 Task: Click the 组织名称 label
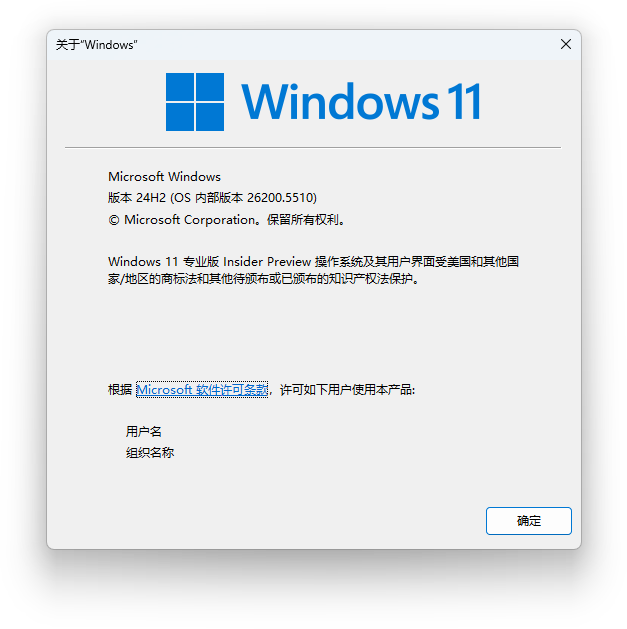(150, 452)
